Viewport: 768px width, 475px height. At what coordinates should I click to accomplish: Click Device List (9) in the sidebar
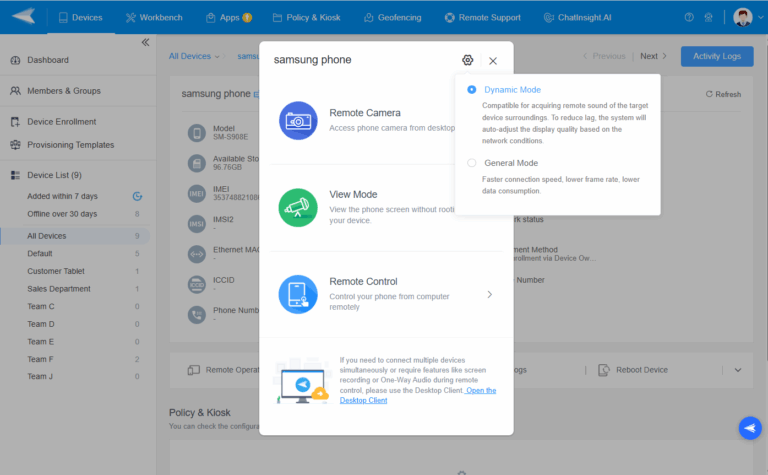click(x=54, y=175)
